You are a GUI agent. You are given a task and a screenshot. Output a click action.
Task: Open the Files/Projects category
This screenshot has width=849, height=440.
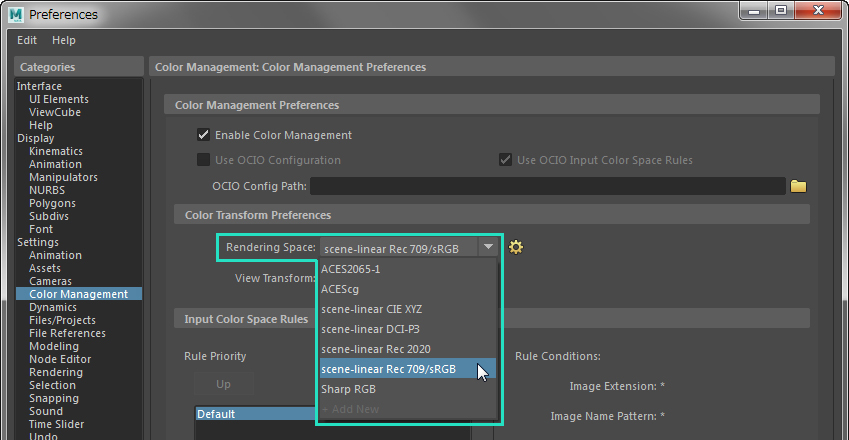[x=62, y=320]
